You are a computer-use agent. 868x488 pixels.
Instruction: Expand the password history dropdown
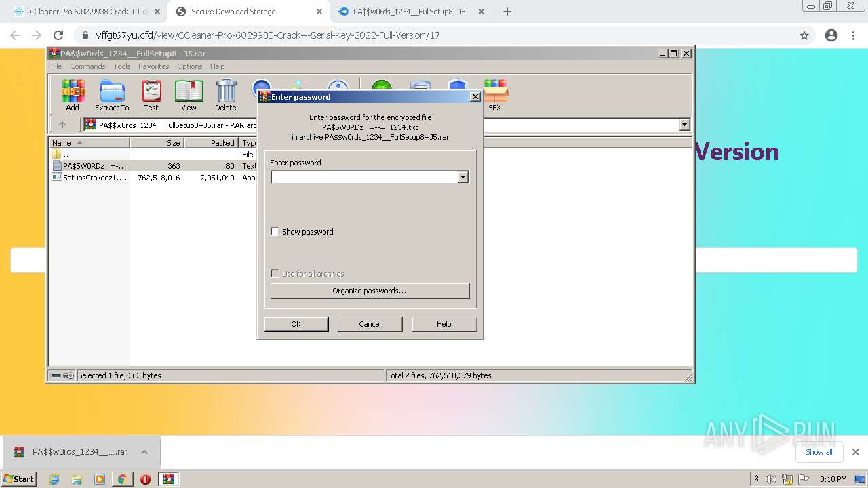tap(462, 177)
